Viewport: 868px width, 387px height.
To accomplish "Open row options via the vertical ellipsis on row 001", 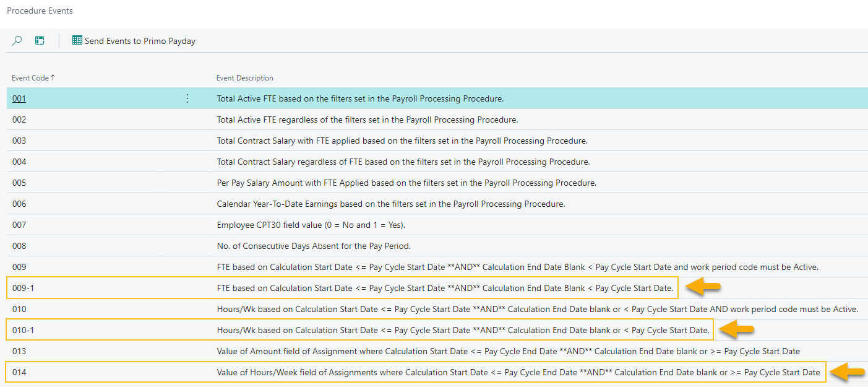I will 187,98.
